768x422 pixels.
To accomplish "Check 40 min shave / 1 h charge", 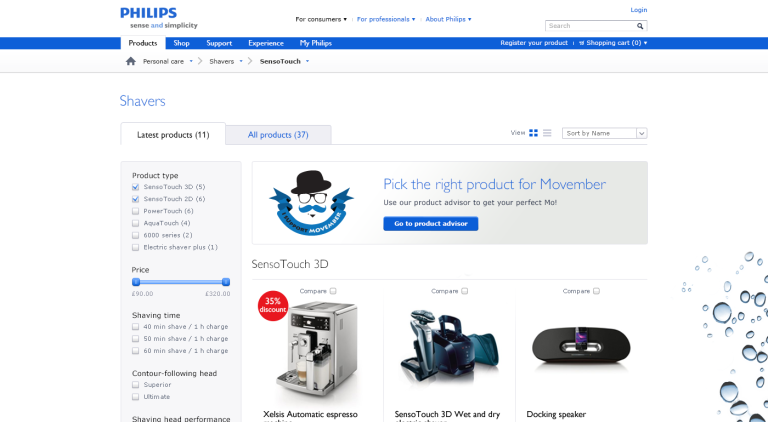I will click(x=136, y=327).
